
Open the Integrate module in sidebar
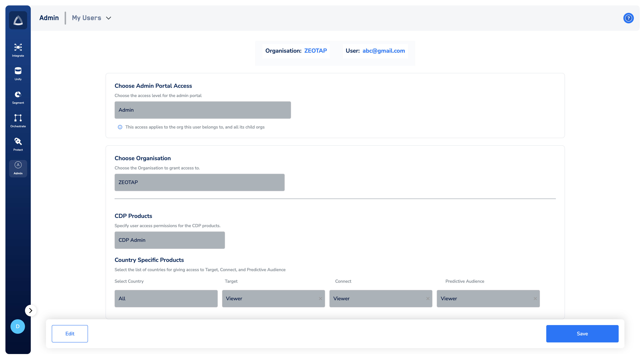click(x=18, y=50)
